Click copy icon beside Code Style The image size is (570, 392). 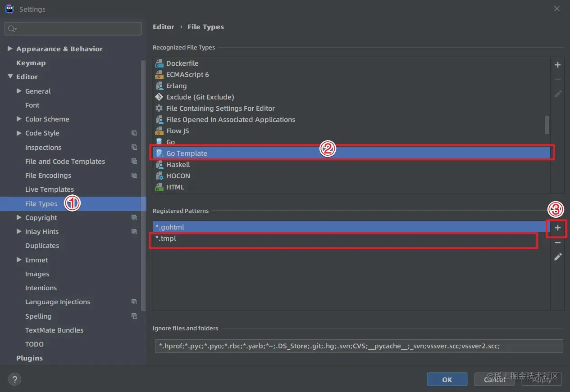(134, 133)
